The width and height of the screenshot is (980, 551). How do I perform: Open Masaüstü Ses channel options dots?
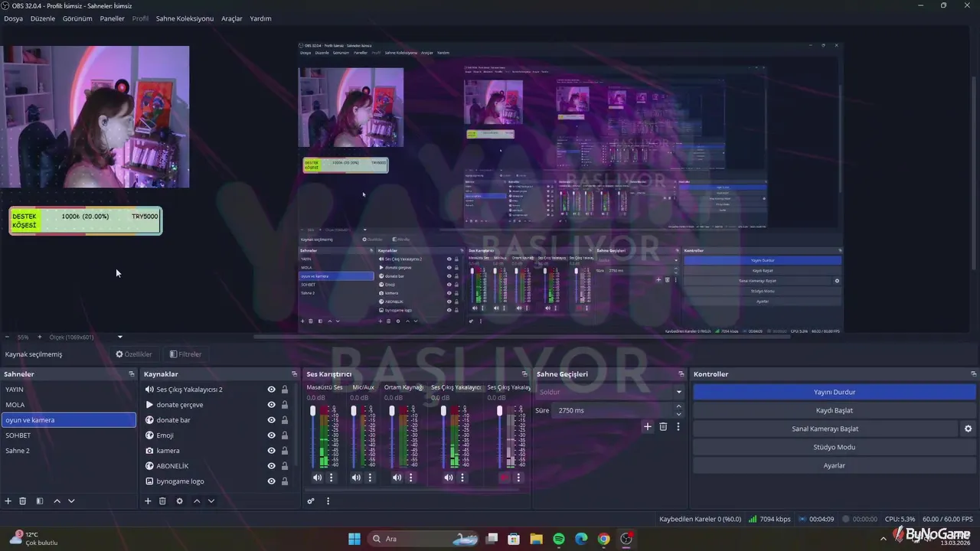(332, 478)
